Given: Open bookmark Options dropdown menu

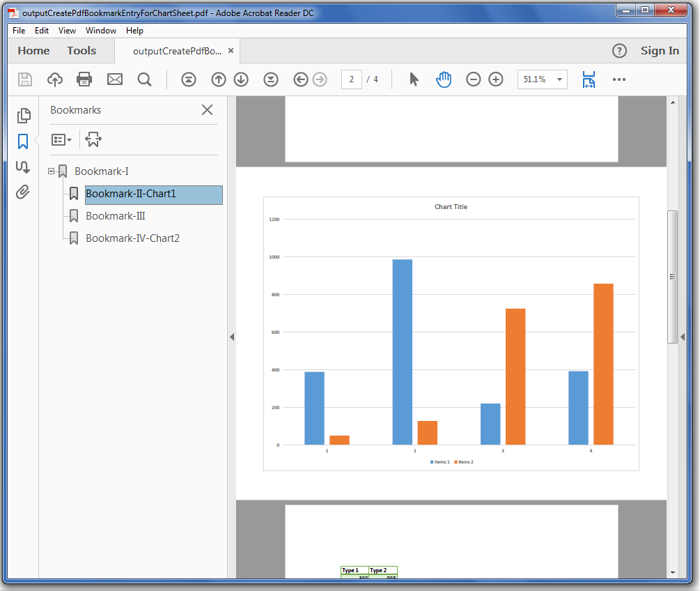Looking at the screenshot, I should (61, 140).
